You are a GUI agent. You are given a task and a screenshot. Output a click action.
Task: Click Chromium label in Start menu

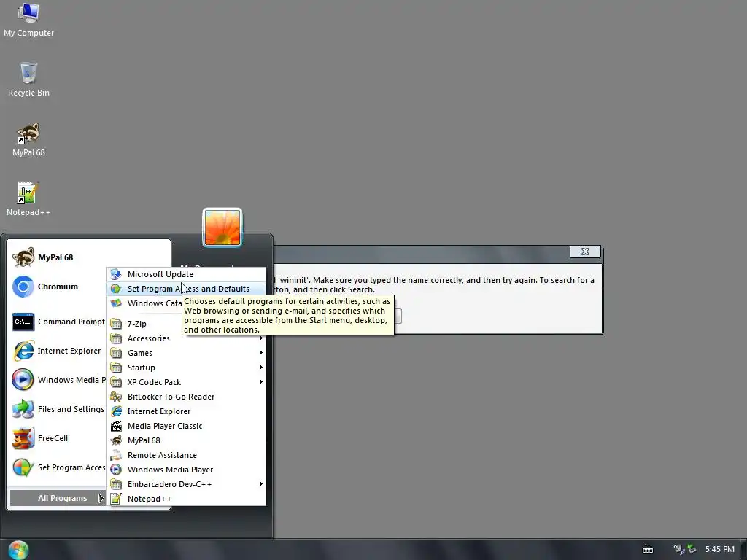58,287
